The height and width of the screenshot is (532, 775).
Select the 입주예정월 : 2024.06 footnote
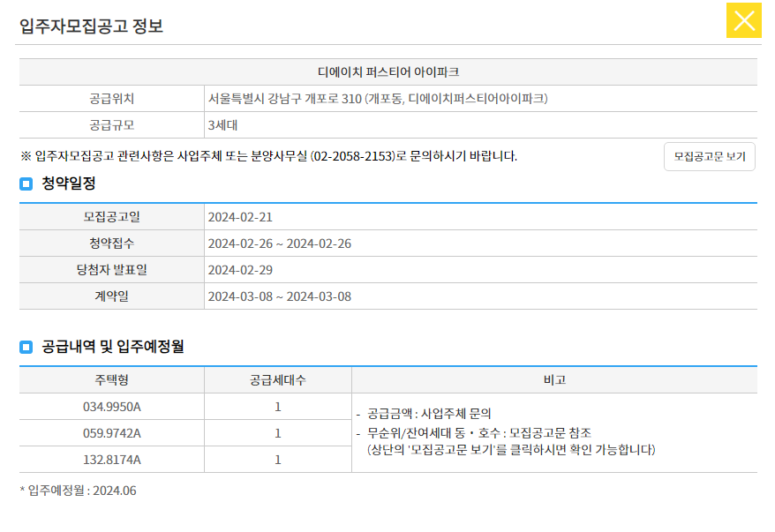[78, 491]
